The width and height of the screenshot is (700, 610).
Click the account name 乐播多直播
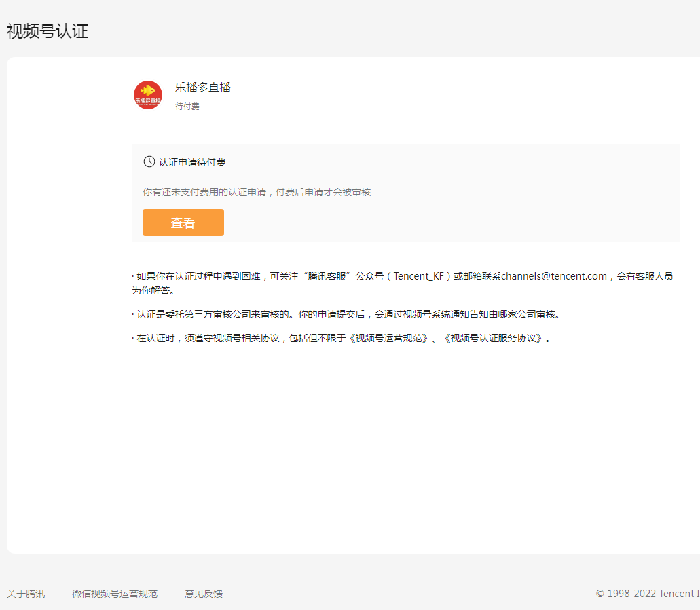[203, 87]
